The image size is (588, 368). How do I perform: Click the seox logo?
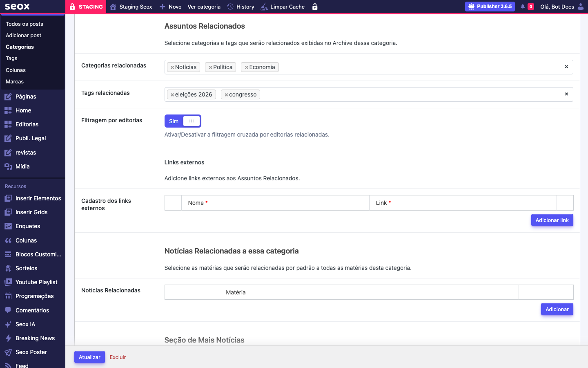coord(17,7)
